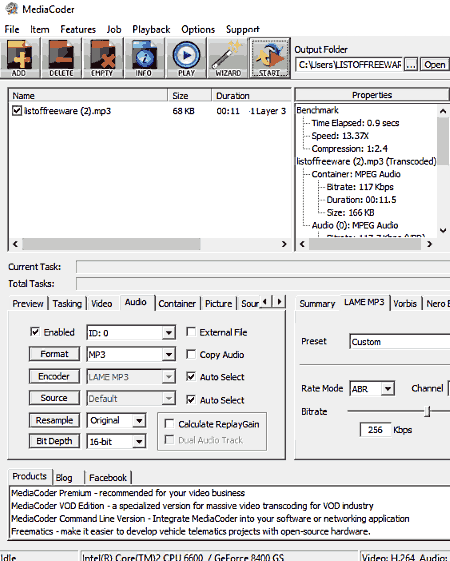
Task: Click the Source button
Action: 54,398
